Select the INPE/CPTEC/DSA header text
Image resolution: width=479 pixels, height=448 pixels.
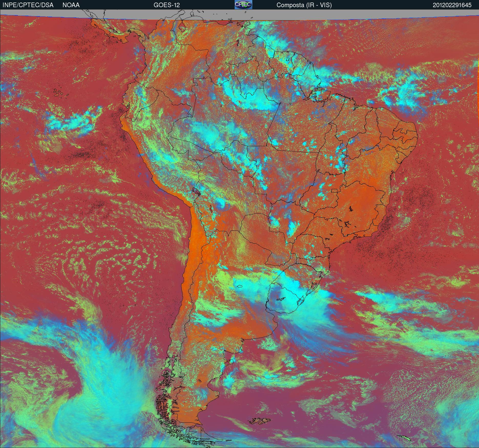tap(28, 5)
